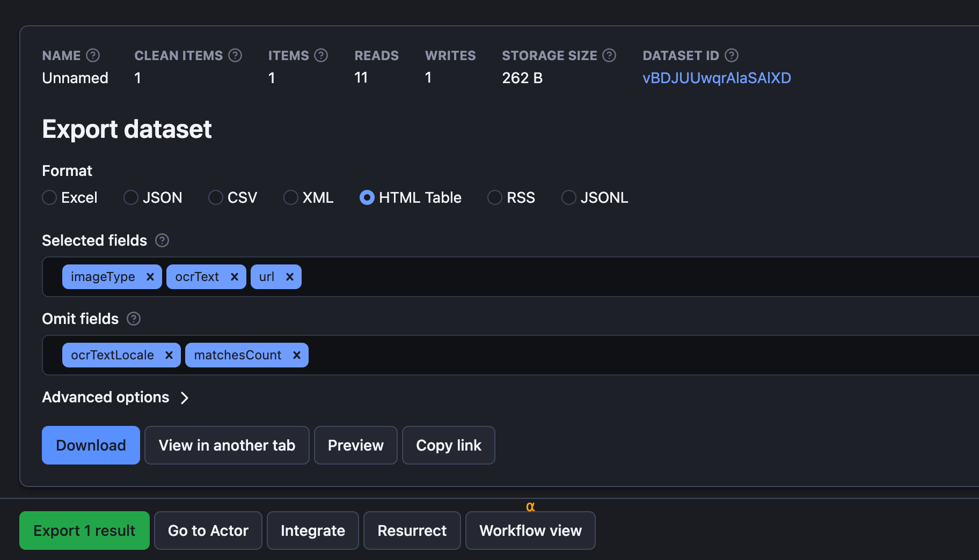Click help icon next to ITEMS
This screenshot has height=560, width=979.
point(321,55)
